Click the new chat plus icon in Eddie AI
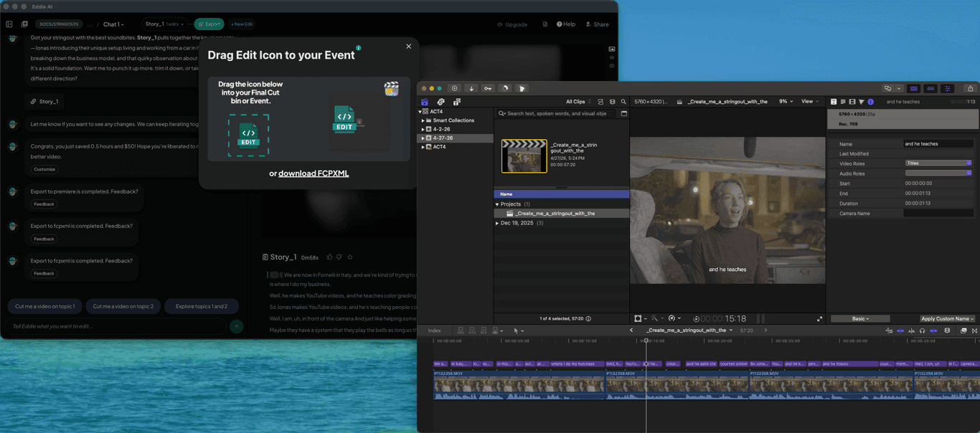Image resolution: width=980 pixels, height=433 pixels. [24, 24]
